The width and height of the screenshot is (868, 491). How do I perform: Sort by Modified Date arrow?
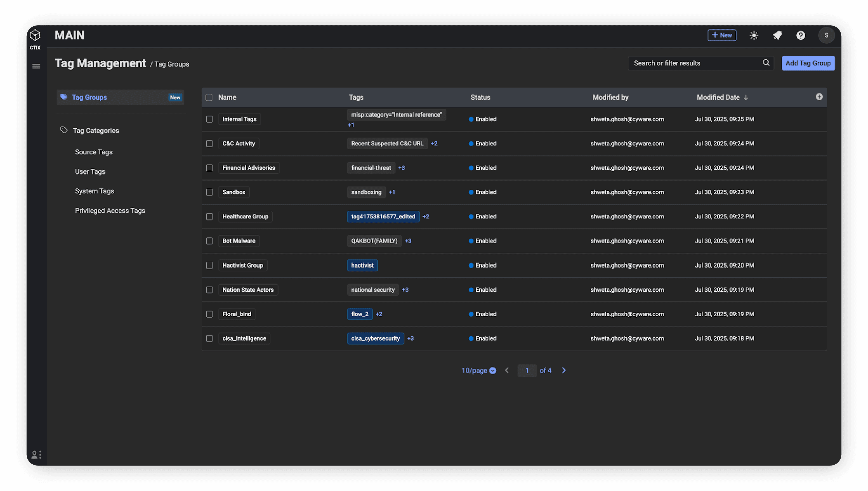click(x=746, y=97)
